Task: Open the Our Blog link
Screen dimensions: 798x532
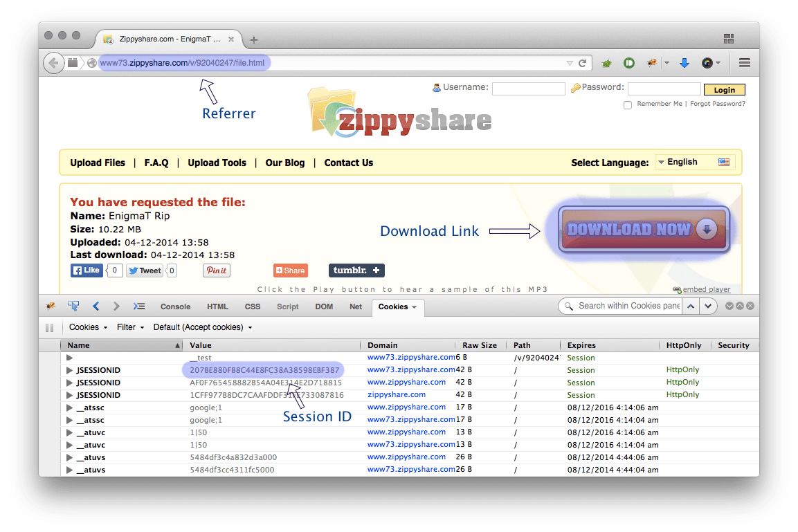Action: point(285,163)
